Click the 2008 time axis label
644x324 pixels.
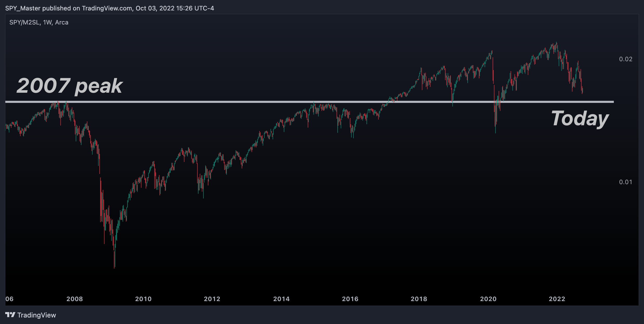[75, 299]
